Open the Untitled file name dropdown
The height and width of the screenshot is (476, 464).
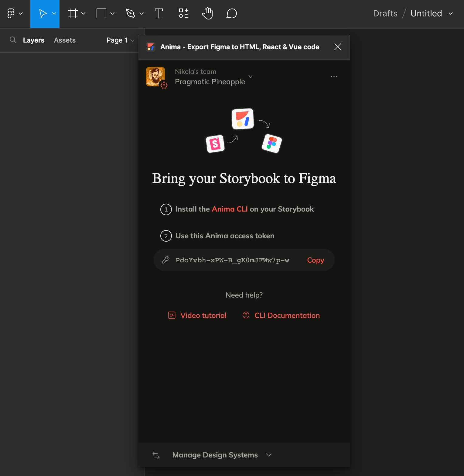click(x=432, y=14)
